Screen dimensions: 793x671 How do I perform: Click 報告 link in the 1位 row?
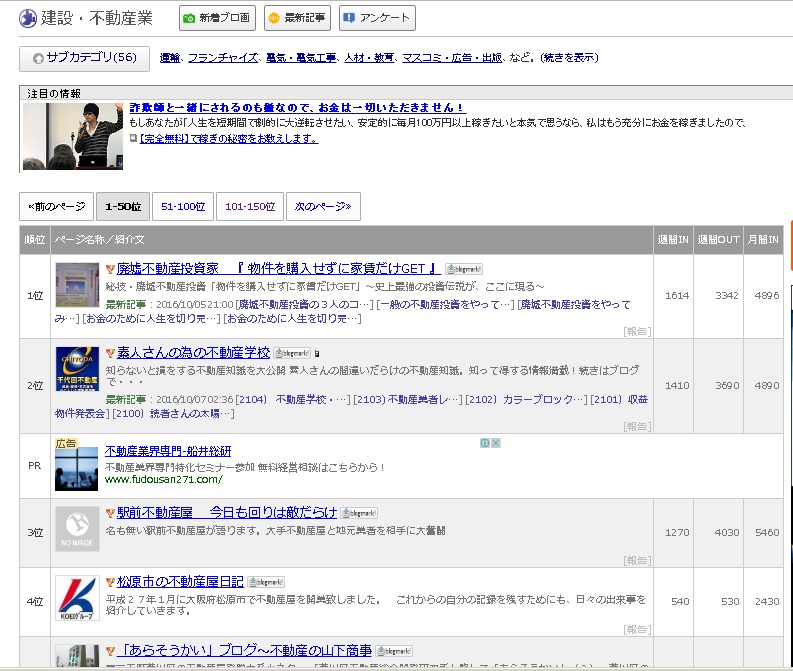tap(636, 330)
